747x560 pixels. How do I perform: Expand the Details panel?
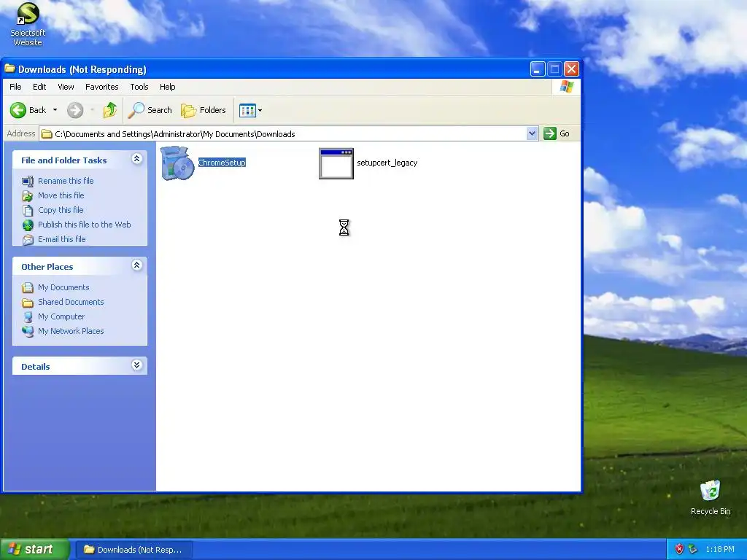click(136, 365)
